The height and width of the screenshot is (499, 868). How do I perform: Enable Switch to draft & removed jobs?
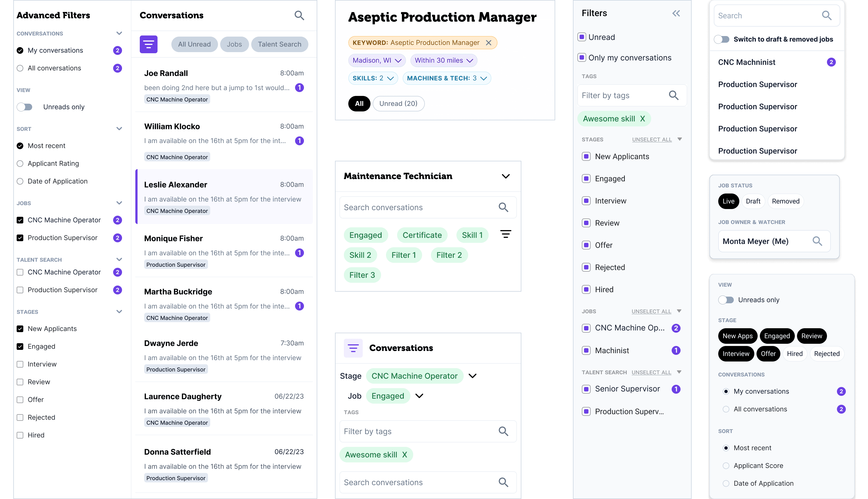click(x=722, y=39)
